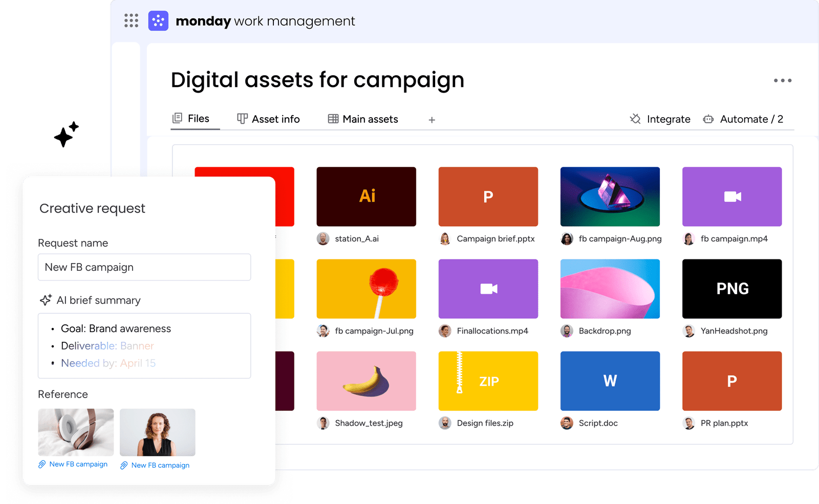Click the owner avatar beside Campaign brief.pptx
The image size is (819, 504).
click(x=445, y=239)
